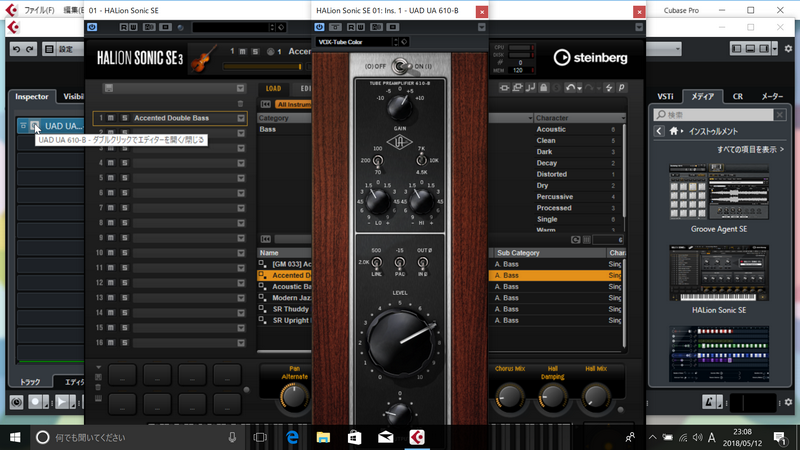The height and width of the screenshot is (450, 800).
Task: Open preset browser icon next to VOX-Tube Color
Action: click(x=404, y=42)
